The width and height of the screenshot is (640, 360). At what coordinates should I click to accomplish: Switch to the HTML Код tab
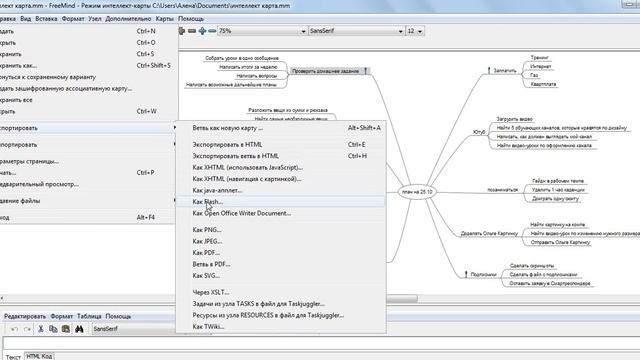click(39, 356)
